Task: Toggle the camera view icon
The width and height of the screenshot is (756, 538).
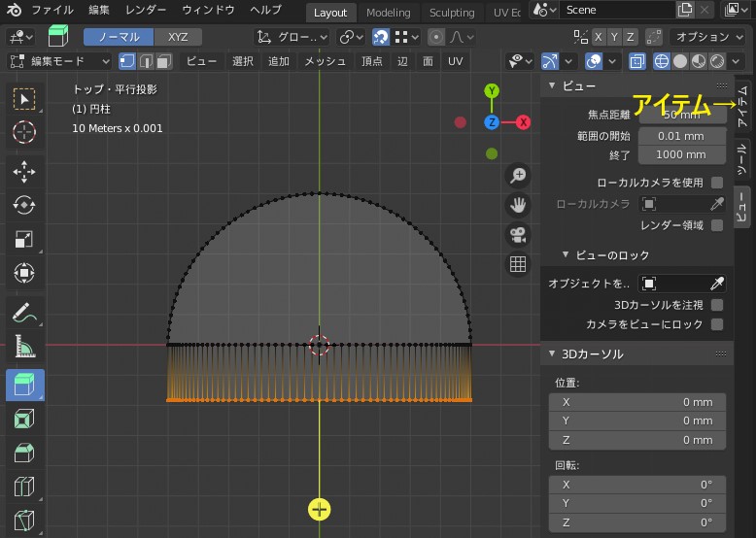Action: 518,235
